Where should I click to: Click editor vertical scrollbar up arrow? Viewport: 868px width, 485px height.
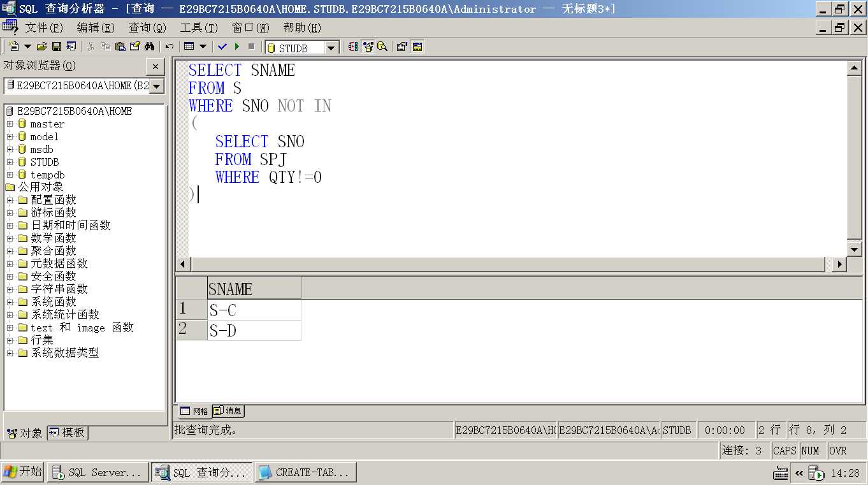[854, 68]
